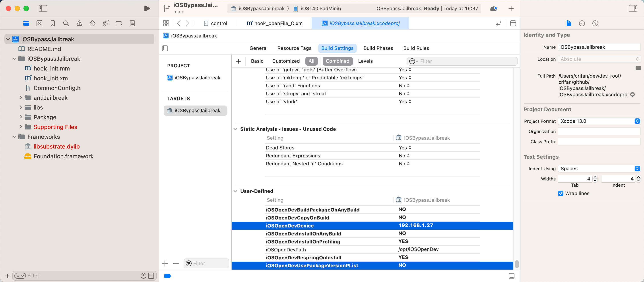Toggle source-control status filter in navigator
The height and width of the screenshot is (282, 644).
tap(151, 276)
